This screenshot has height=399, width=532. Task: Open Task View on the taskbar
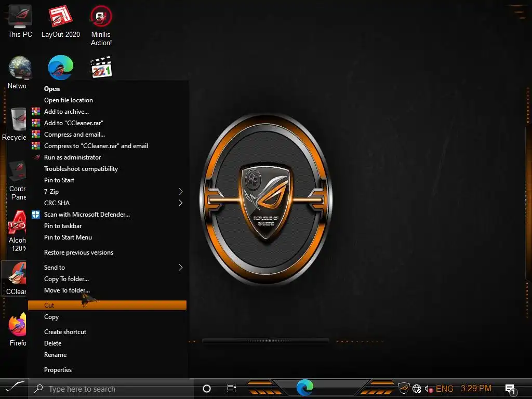tap(231, 388)
